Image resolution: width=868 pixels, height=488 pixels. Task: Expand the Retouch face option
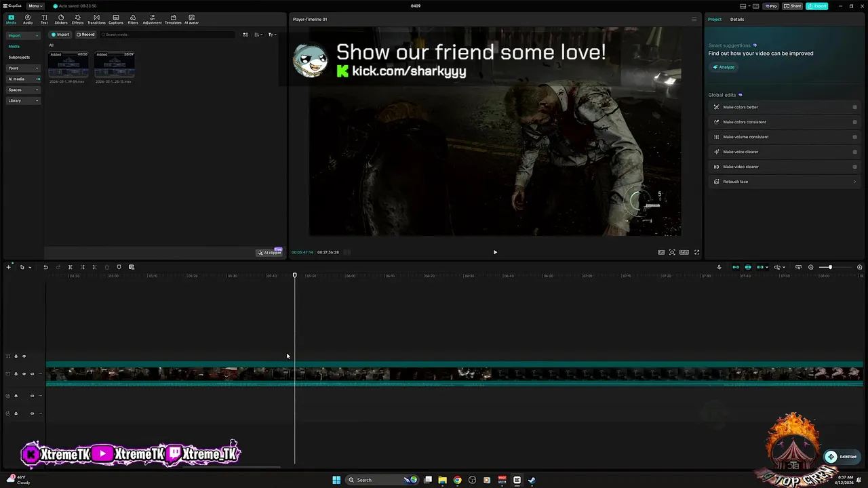click(x=785, y=182)
